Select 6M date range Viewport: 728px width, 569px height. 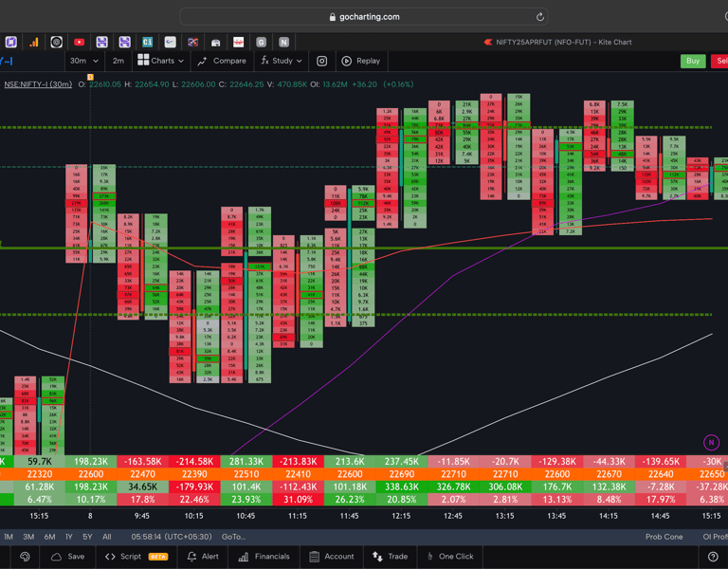click(49, 537)
